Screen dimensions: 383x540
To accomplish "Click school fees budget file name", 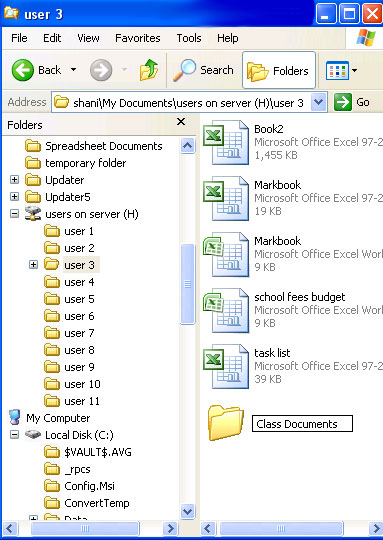I will pos(300,297).
